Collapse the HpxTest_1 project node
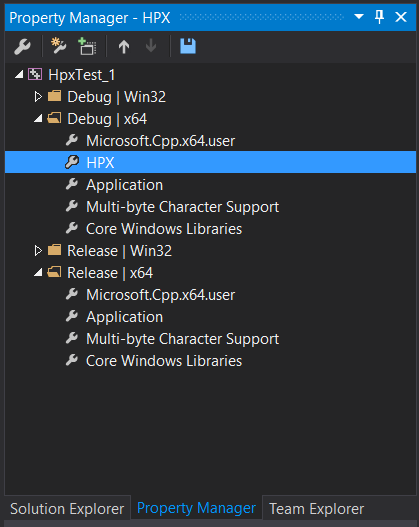The image size is (419, 527). 19,74
